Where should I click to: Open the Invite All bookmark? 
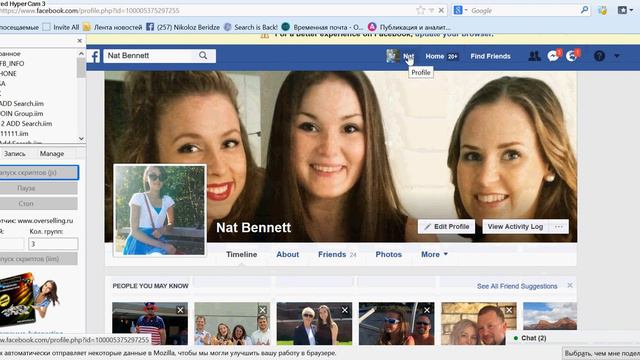click(x=61, y=27)
